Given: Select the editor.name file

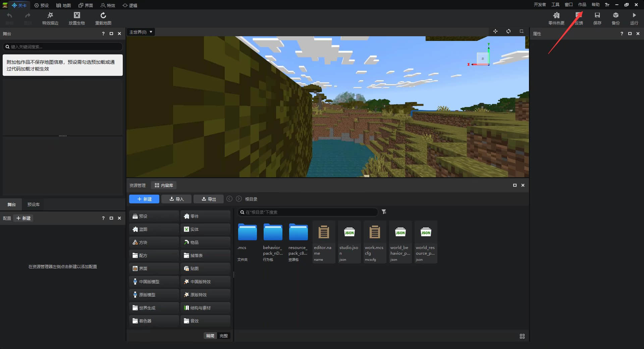Looking at the screenshot, I should pyautogui.click(x=324, y=242).
